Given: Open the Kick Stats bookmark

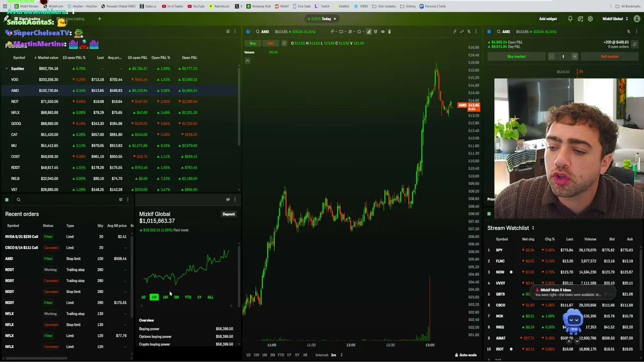Looking at the screenshot, I should (x=302, y=6).
